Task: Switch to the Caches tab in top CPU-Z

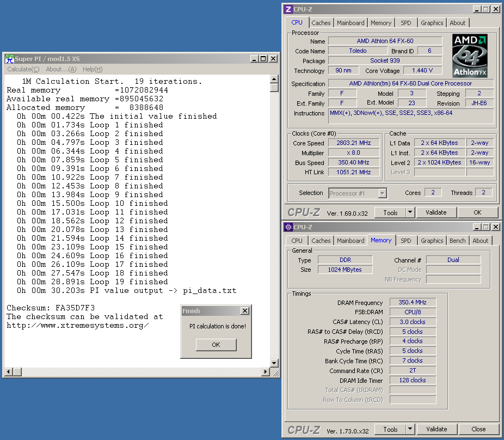Action: [x=321, y=23]
